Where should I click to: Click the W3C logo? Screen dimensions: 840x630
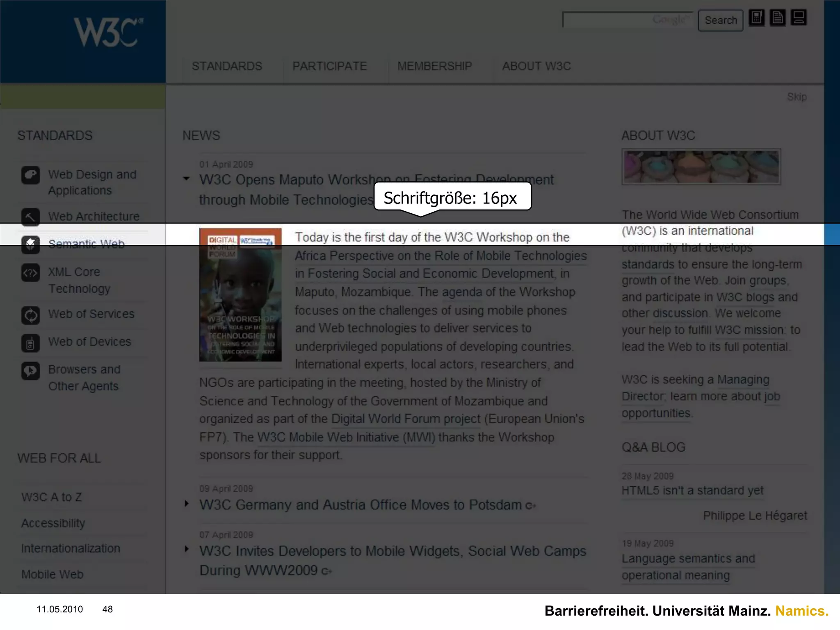point(108,33)
